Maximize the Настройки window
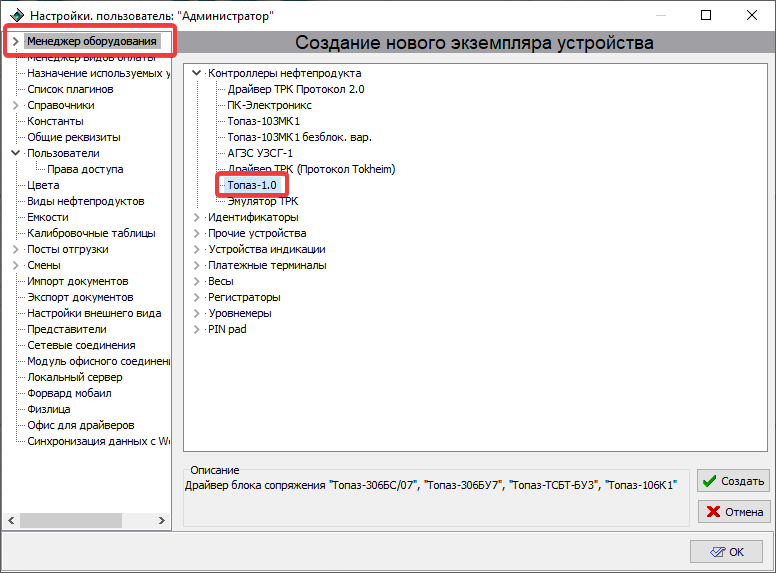Screen dimensions: 776x573 (706, 15)
